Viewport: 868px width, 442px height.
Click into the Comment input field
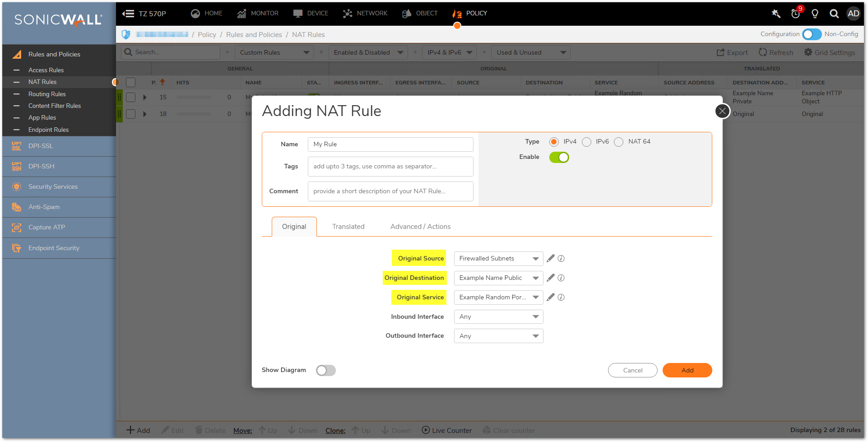390,191
